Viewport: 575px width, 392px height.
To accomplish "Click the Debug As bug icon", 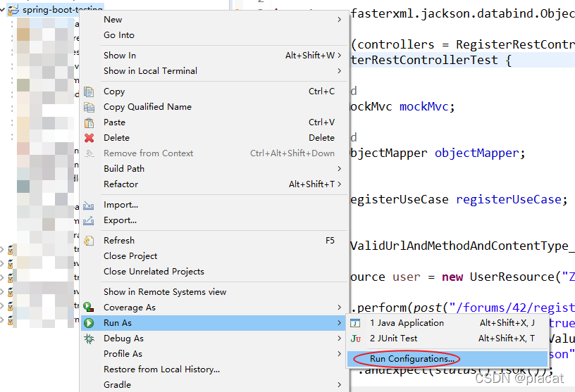I will click(89, 339).
